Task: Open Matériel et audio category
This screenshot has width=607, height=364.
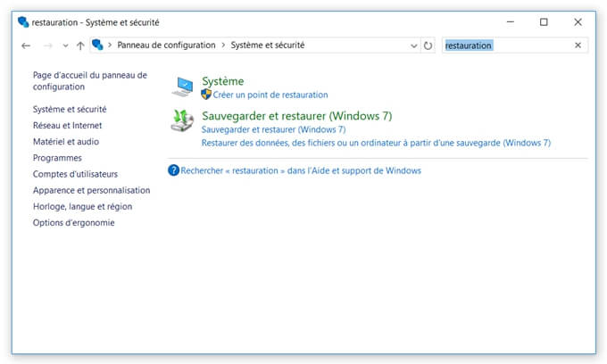Action: (x=66, y=142)
